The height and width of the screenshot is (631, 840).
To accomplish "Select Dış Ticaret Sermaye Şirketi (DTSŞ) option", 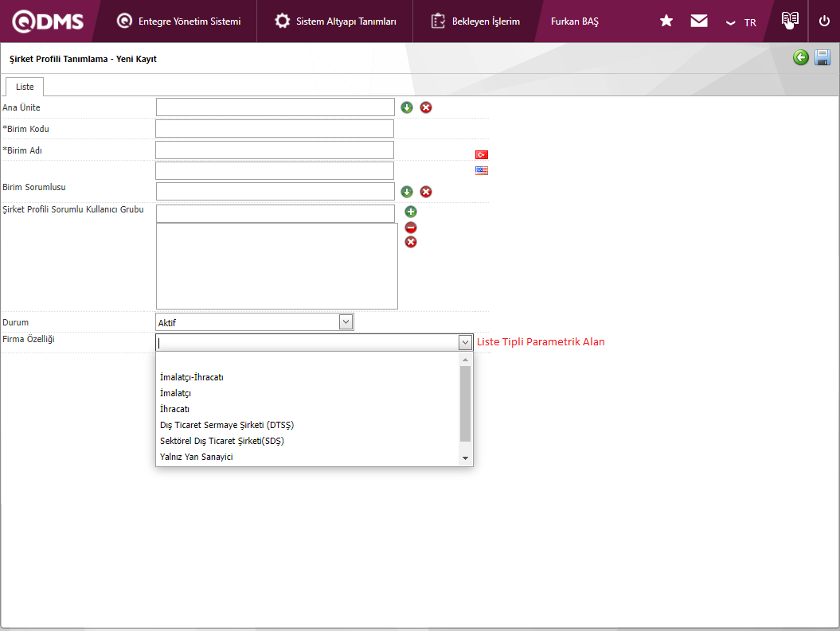I will tap(226, 425).
